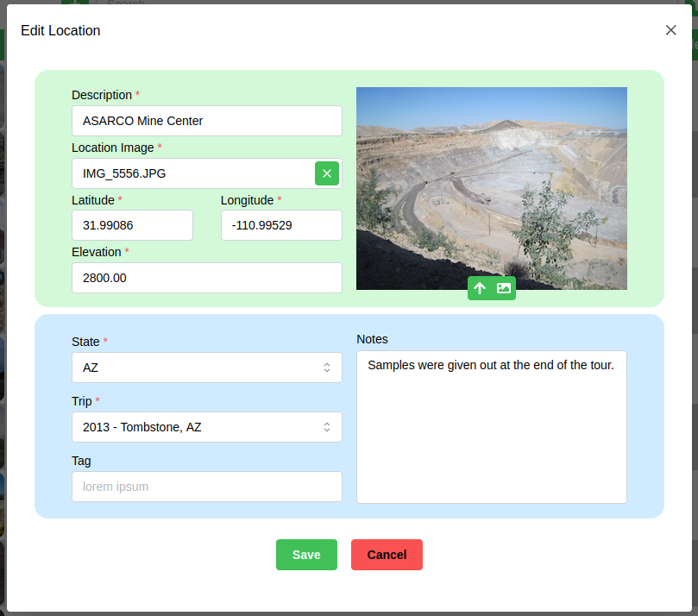Close the Edit Location dialog
The width and height of the screenshot is (698, 616).
point(670,30)
